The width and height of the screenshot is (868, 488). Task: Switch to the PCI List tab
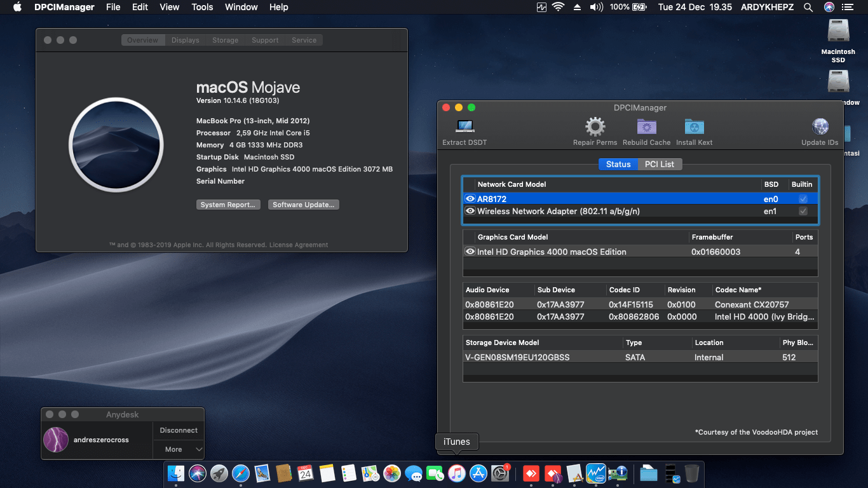coord(660,164)
